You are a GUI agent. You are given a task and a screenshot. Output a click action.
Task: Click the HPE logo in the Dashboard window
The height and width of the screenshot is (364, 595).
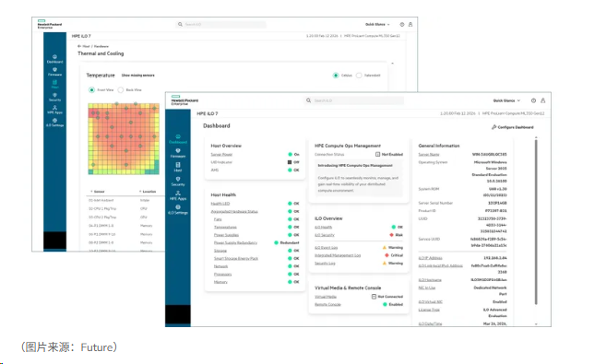coord(184,100)
